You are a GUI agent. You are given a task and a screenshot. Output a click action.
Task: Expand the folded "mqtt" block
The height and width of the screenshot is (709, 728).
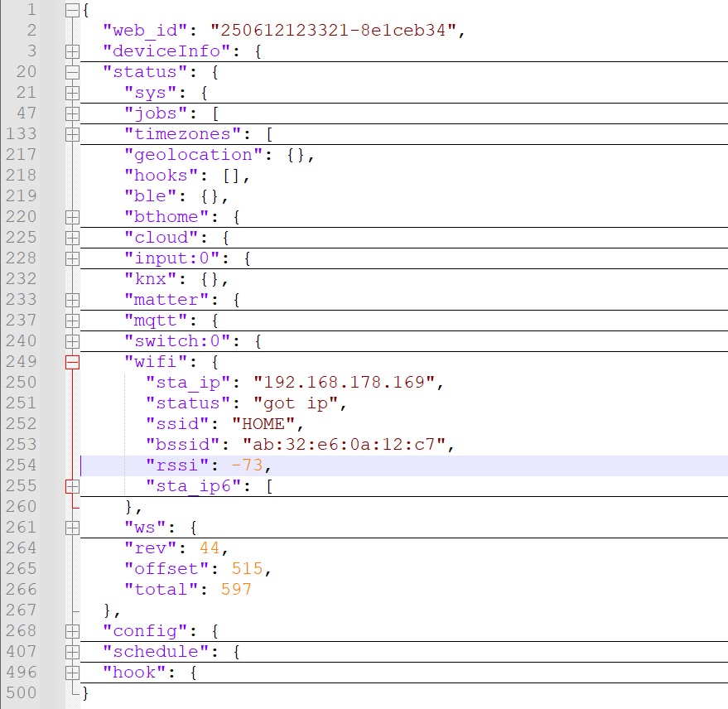click(x=72, y=321)
